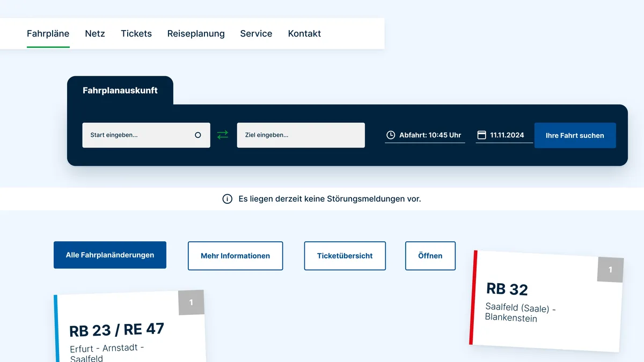Click the Öffnen button
This screenshot has width=644, height=362.
[430, 256]
